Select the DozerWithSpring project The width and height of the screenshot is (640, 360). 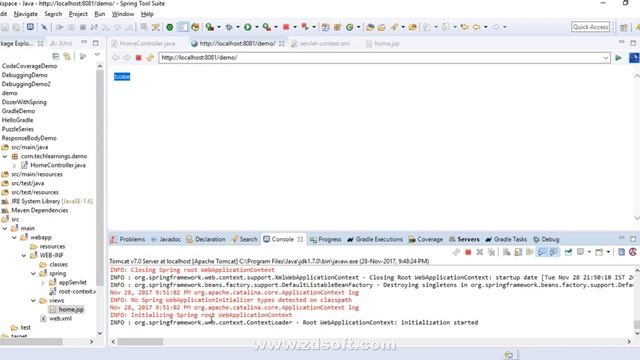[24, 102]
